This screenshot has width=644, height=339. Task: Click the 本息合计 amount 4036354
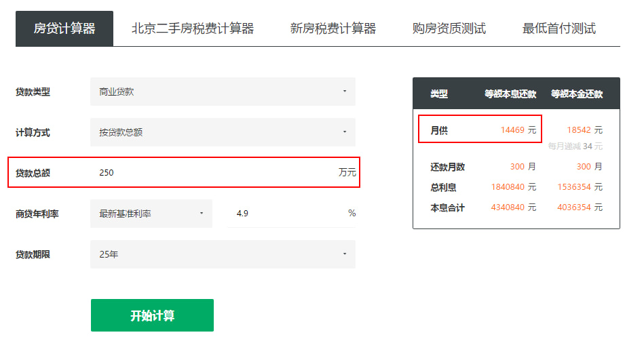(x=574, y=207)
